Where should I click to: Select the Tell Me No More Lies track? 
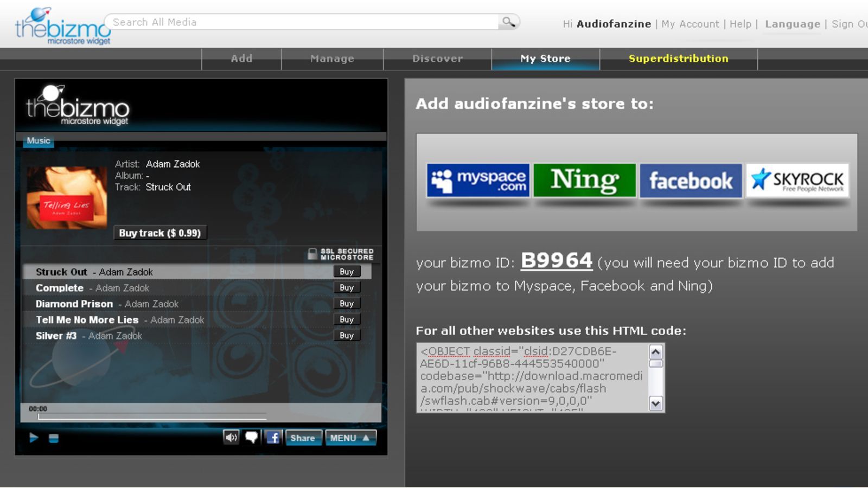pos(87,320)
